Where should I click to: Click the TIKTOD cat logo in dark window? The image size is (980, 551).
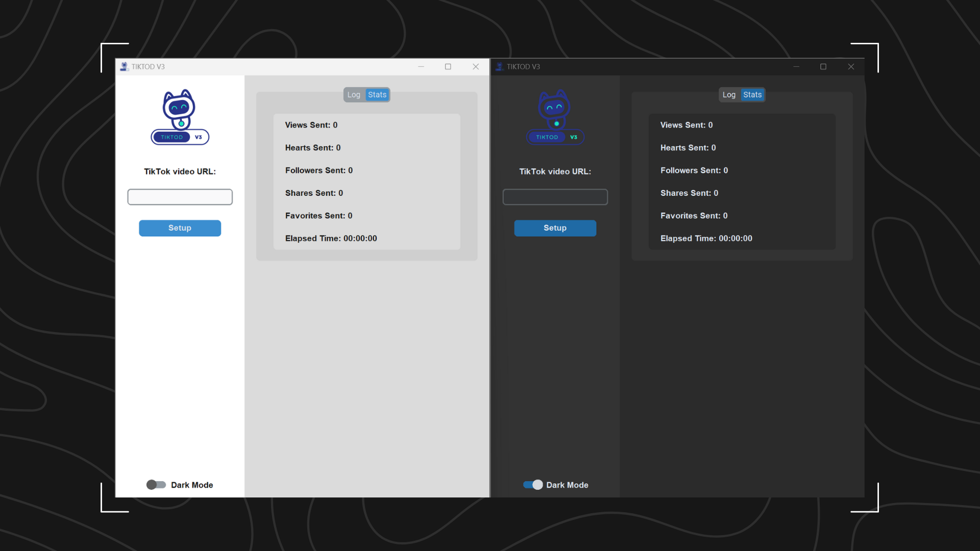pyautogui.click(x=555, y=117)
